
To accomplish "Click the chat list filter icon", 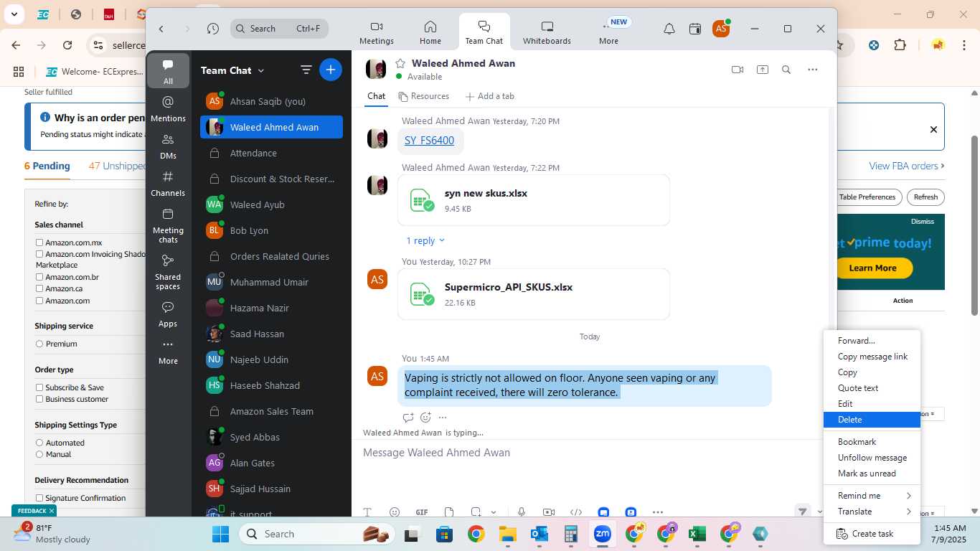I will [306, 70].
